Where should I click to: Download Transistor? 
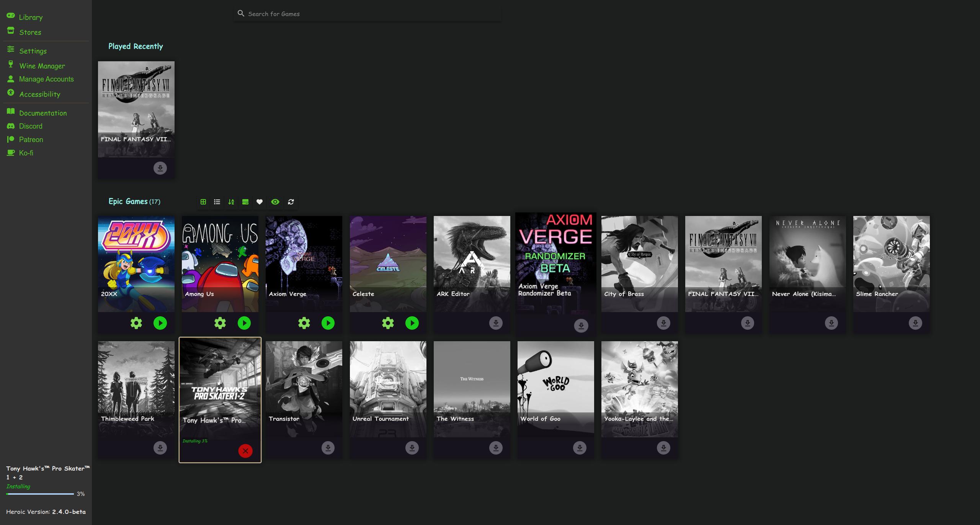(328, 448)
